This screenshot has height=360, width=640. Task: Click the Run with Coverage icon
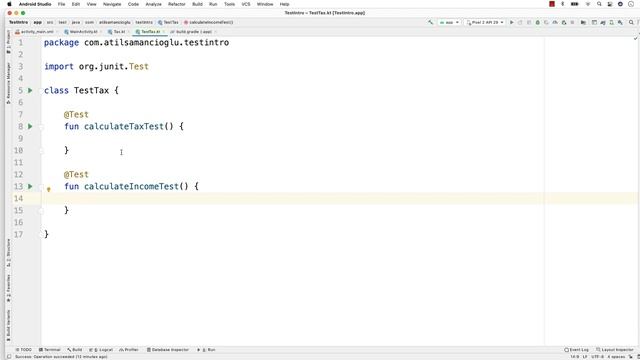[546, 22]
